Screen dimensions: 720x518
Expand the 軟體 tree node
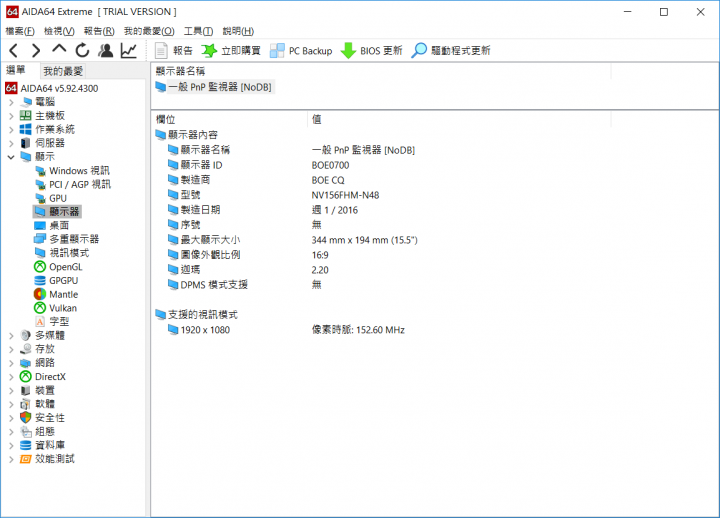(11, 404)
